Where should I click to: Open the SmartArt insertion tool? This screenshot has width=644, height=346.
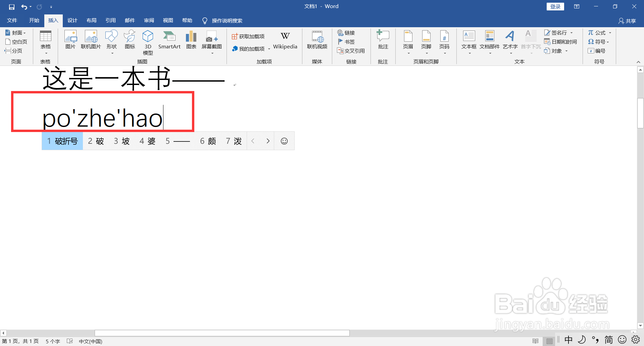pos(169,42)
